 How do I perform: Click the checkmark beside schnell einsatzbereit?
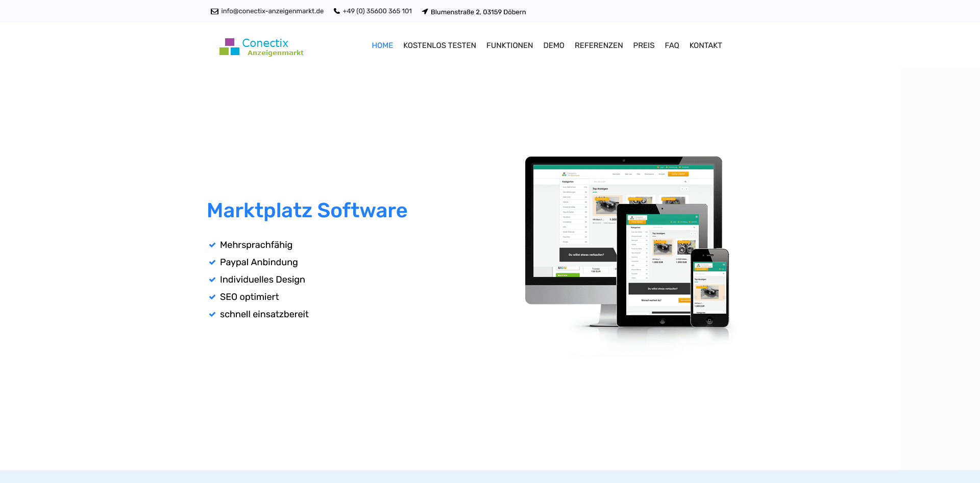(x=212, y=314)
